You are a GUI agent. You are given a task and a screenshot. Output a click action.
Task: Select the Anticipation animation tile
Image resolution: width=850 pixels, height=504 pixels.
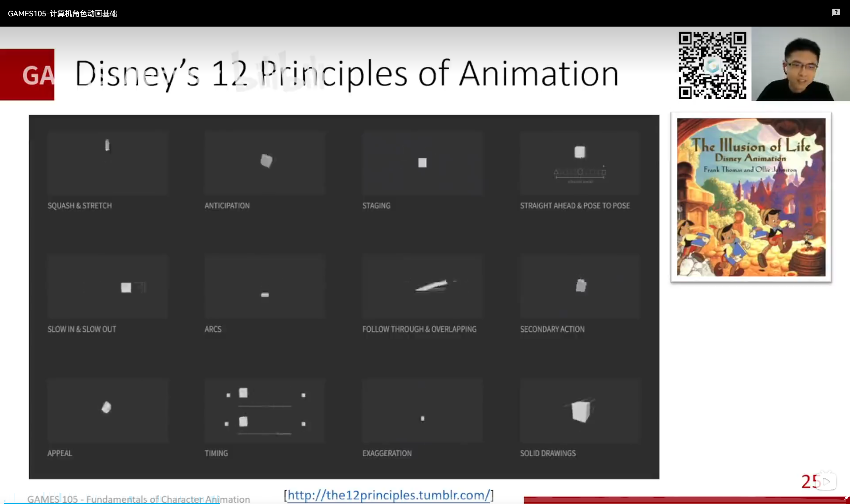pos(264,163)
